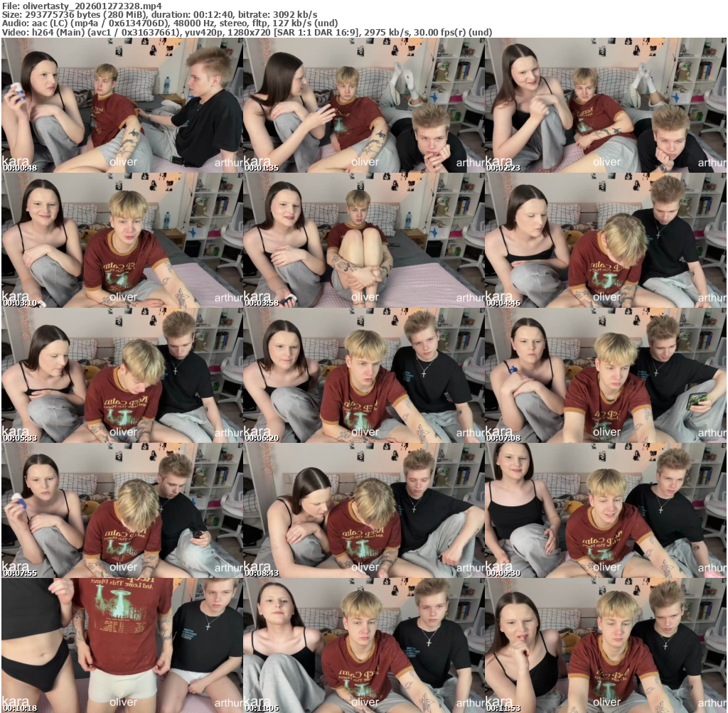This screenshot has width=728, height=713.
Task: Click the file name olivertasty_202601272328.mp4
Action: click(92, 6)
